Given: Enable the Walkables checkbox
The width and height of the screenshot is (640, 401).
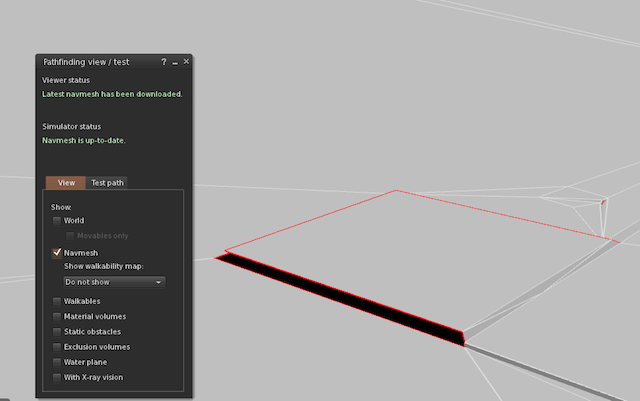Looking at the screenshot, I should pos(57,301).
